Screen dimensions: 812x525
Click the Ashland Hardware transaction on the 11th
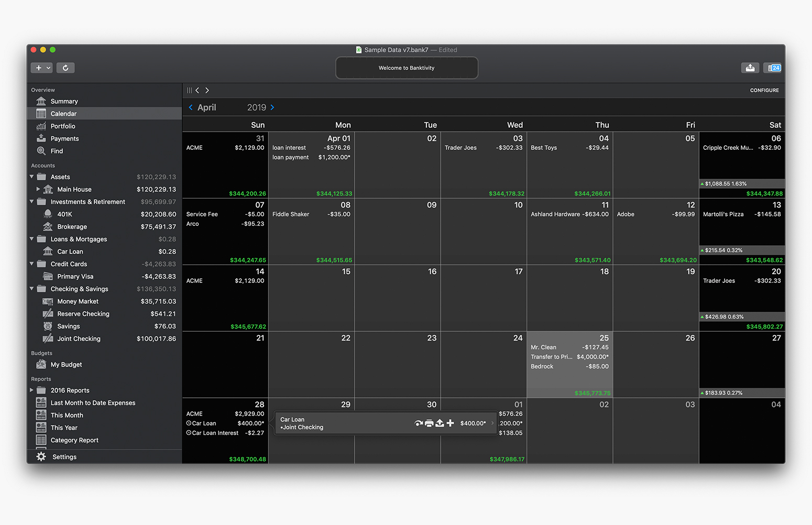pos(569,214)
